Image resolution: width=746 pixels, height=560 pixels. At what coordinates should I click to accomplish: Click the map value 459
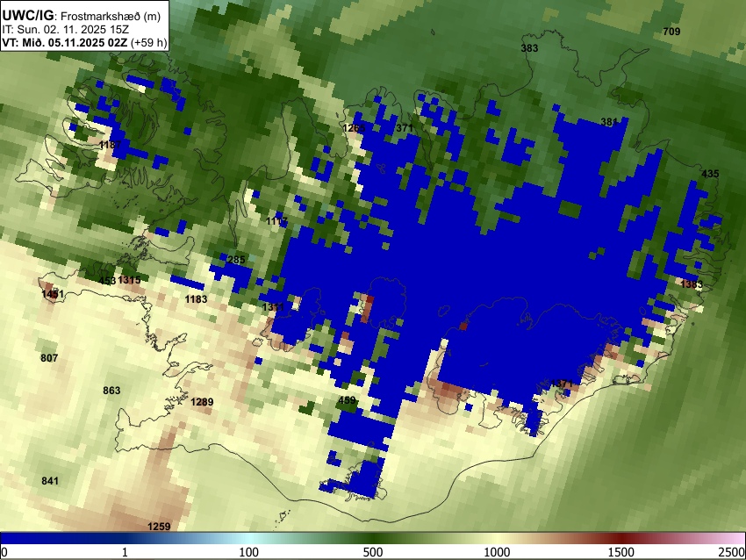(347, 400)
